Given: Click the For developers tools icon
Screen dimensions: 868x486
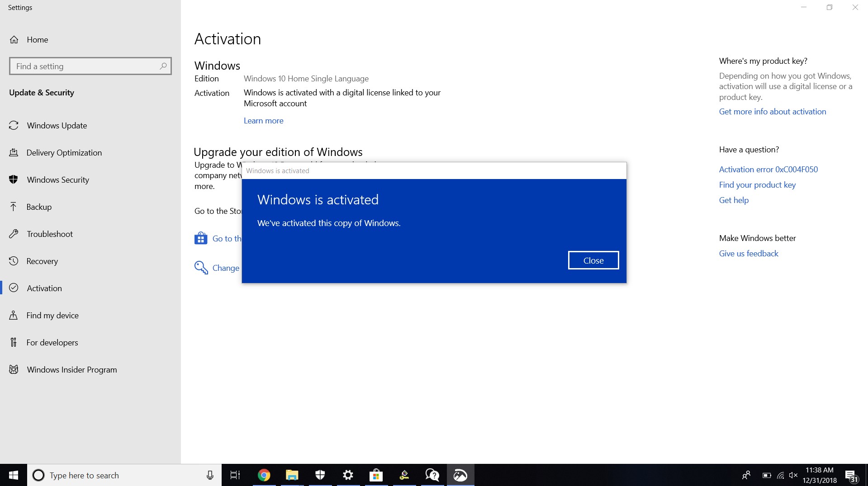Looking at the screenshot, I should click(x=14, y=342).
